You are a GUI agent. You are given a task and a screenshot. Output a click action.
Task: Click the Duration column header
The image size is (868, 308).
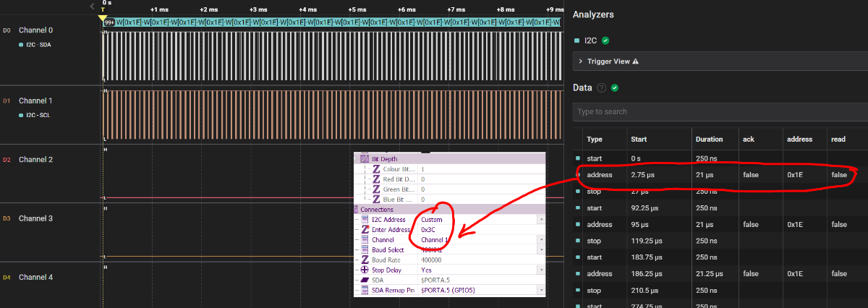(709, 139)
